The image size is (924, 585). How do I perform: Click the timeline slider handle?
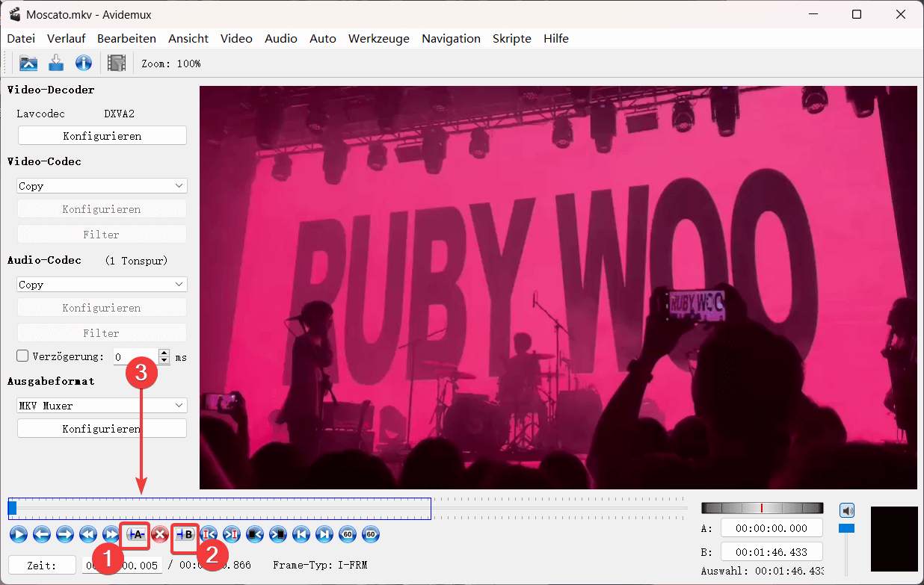tap(12, 507)
